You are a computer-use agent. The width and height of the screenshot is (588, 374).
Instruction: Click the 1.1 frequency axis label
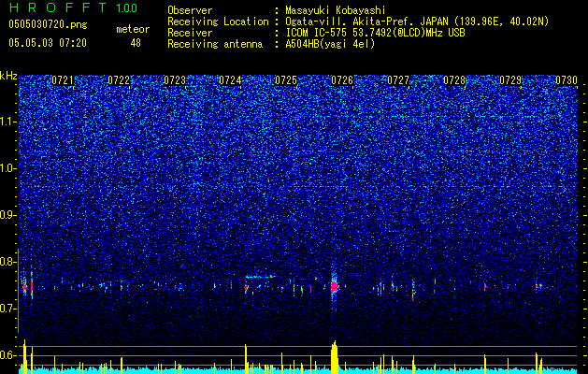(8, 122)
